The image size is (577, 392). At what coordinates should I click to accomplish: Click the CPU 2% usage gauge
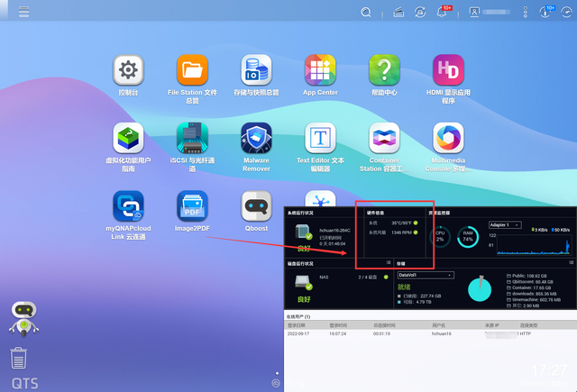click(x=440, y=236)
